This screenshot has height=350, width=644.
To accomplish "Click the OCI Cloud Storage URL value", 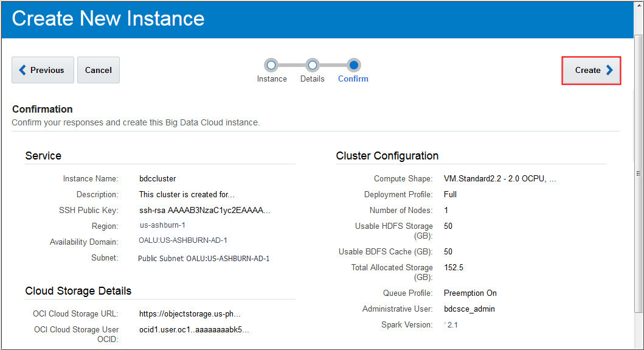I will coord(190,314).
